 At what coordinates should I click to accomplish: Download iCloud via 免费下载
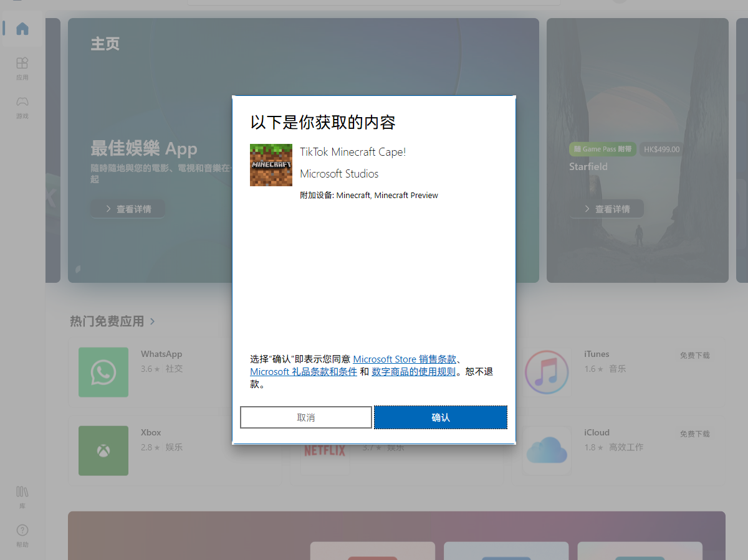pos(695,434)
